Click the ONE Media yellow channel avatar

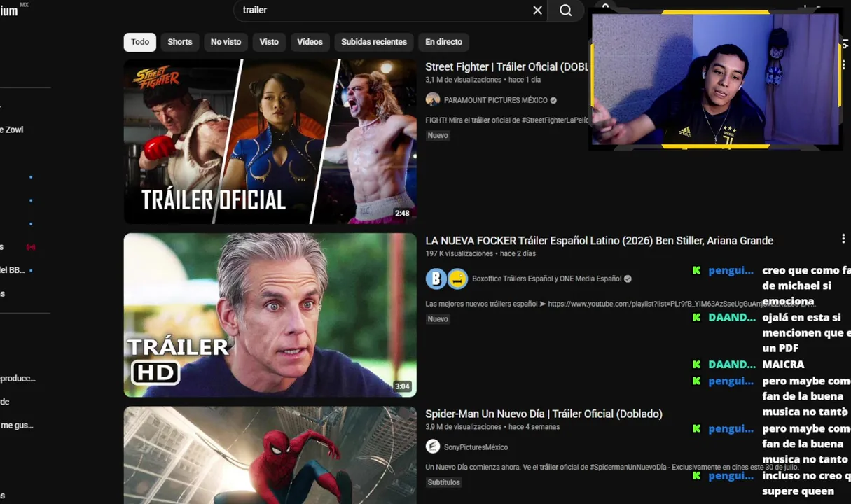click(457, 279)
